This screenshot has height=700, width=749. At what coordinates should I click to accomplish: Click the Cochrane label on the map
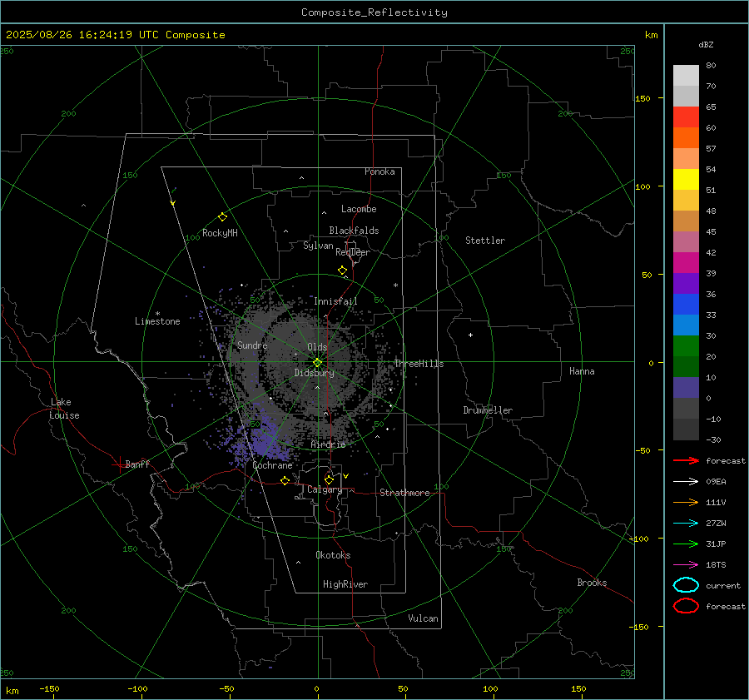[x=272, y=465]
